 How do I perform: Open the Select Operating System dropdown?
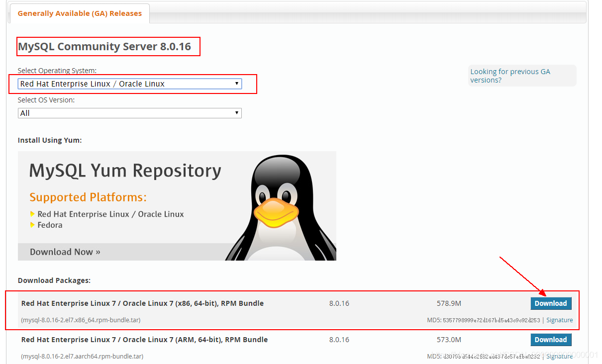pyautogui.click(x=129, y=84)
